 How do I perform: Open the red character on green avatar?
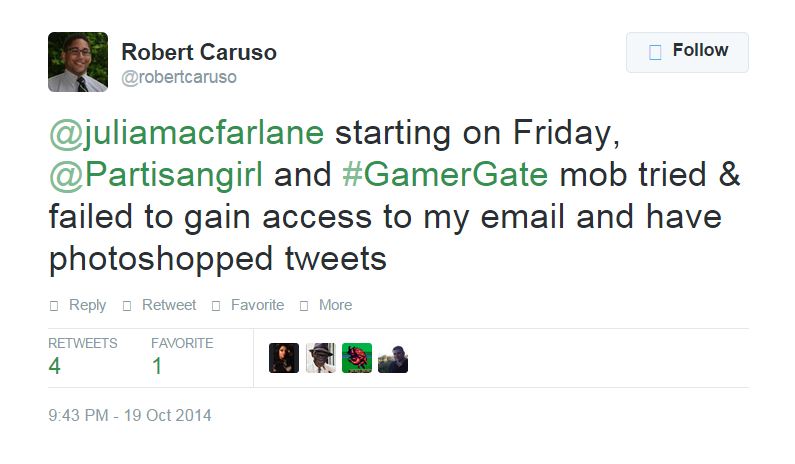pos(357,358)
